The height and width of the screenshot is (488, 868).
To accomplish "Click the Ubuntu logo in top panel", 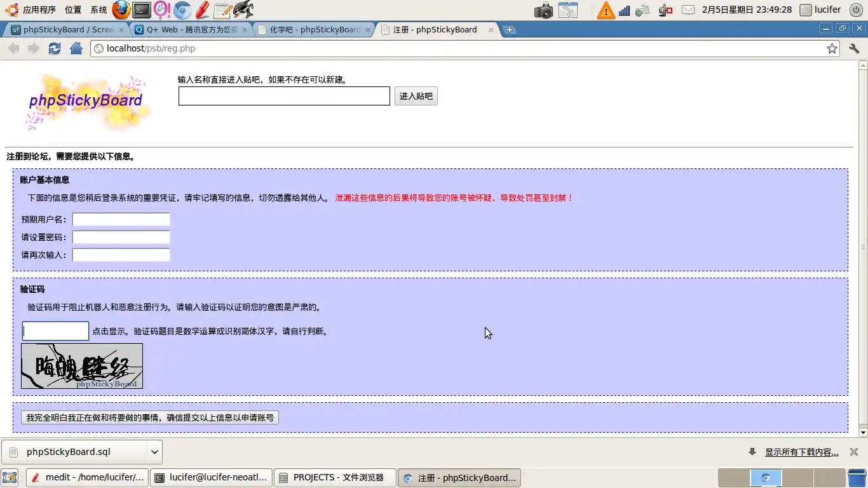I will pyautogui.click(x=11, y=10).
